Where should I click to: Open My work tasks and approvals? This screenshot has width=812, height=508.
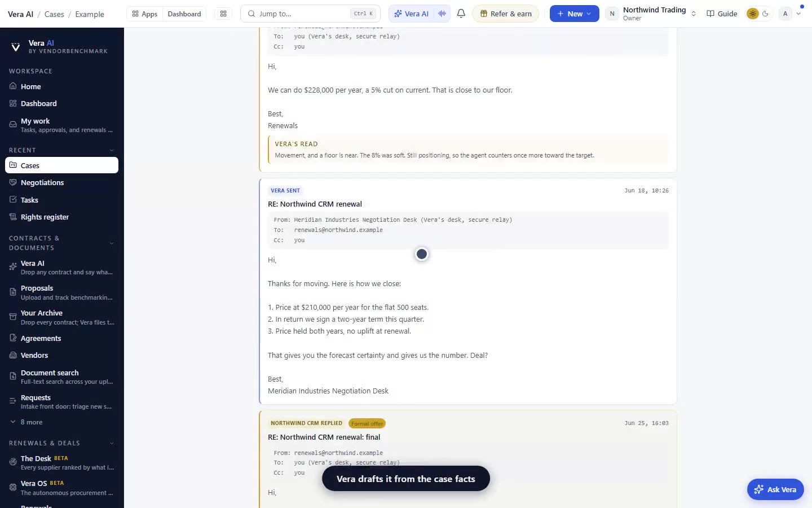[62, 125]
